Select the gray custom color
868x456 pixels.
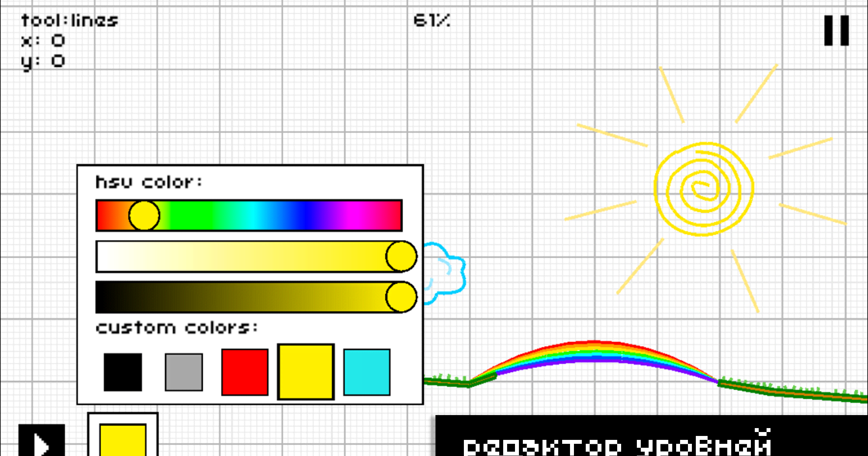pyautogui.click(x=184, y=372)
